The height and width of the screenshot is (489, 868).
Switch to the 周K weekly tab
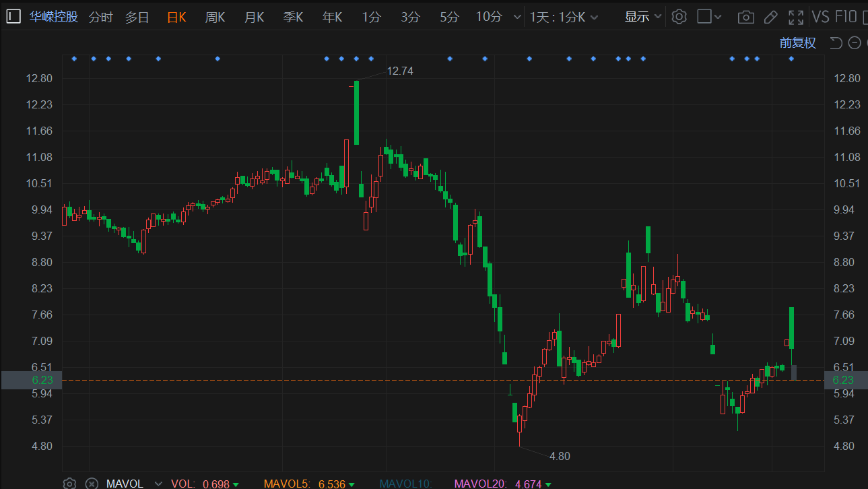[215, 17]
